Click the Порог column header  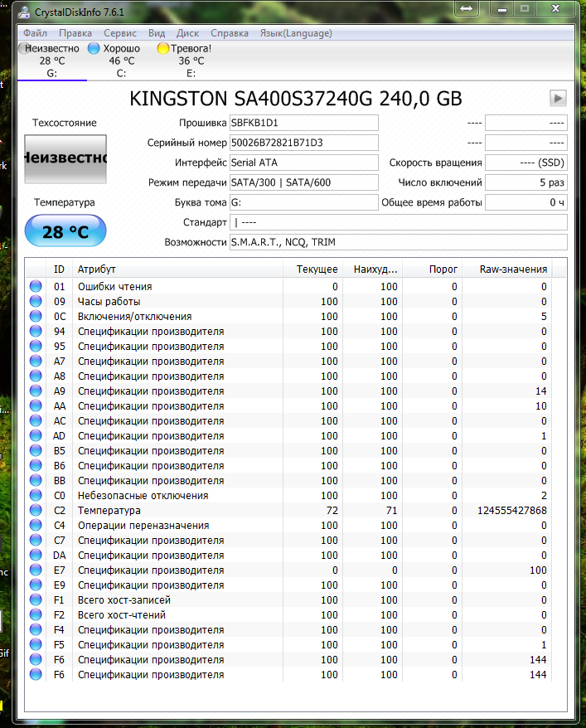pyautogui.click(x=433, y=269)
